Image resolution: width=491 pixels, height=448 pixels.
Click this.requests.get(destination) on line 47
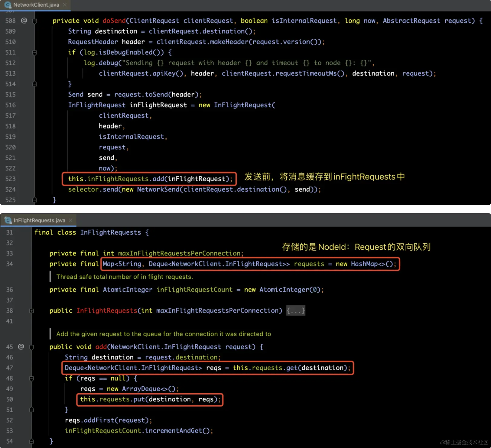pos(290,368)
